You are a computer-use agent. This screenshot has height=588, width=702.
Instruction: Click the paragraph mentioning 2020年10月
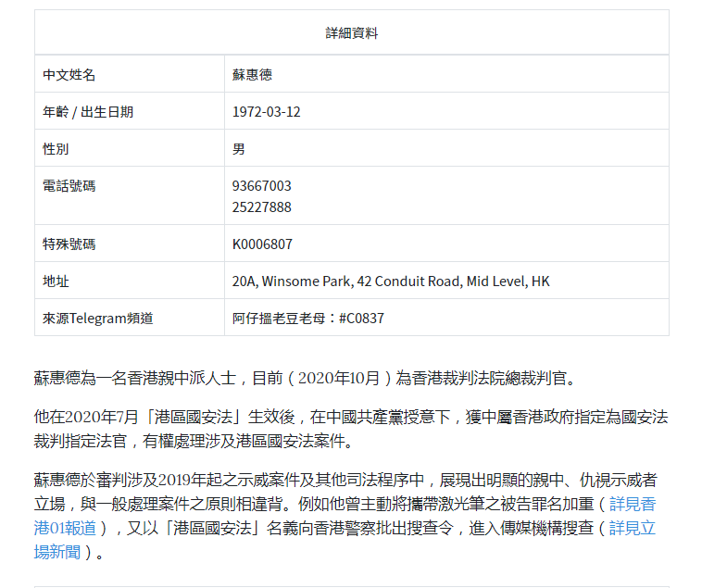pyautogui.click(x=305, y=378)
